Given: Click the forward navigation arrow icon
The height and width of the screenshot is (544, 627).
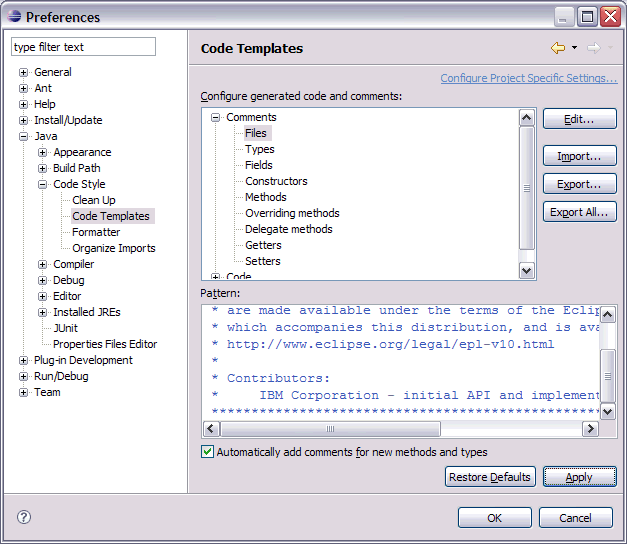Looking at the screenshot, I should click(593, 48).
